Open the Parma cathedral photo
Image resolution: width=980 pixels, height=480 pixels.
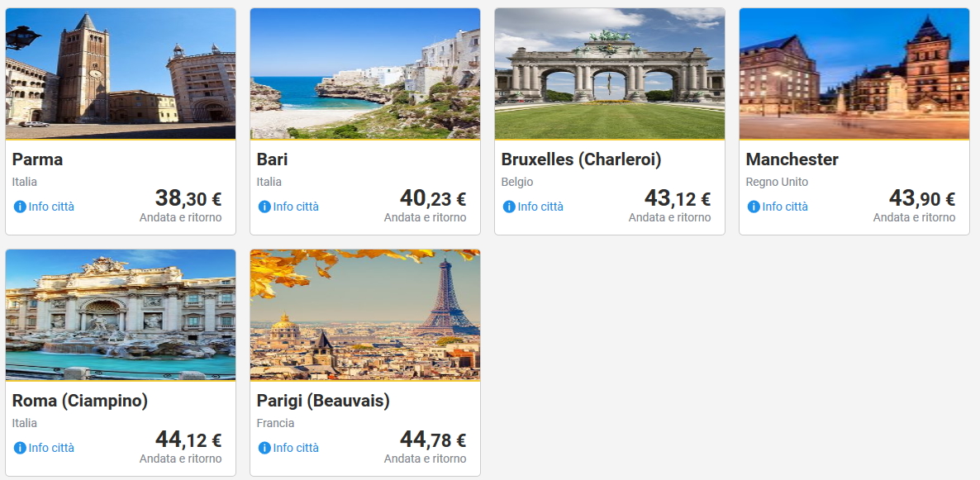121,74
